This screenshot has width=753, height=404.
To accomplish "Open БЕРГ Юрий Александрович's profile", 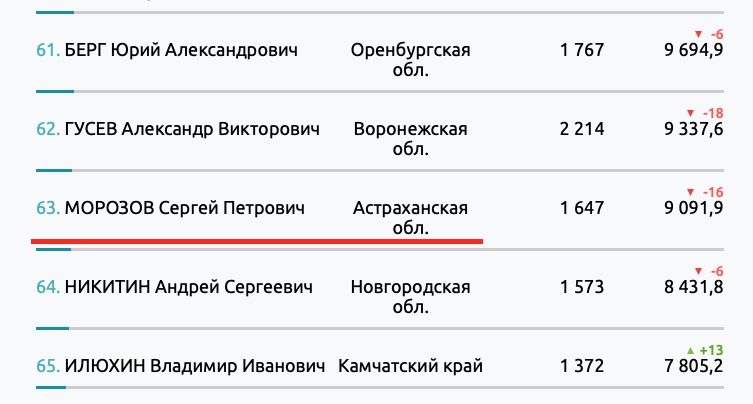I will click(x=181, y=50).
